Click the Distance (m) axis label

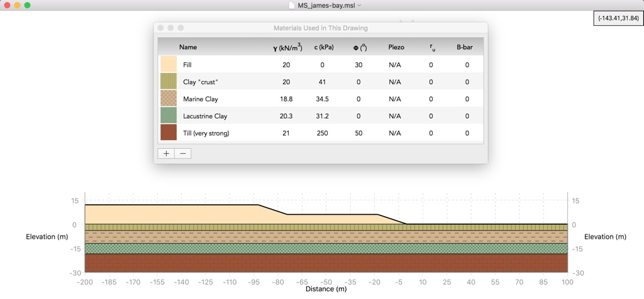pos(326,289)
